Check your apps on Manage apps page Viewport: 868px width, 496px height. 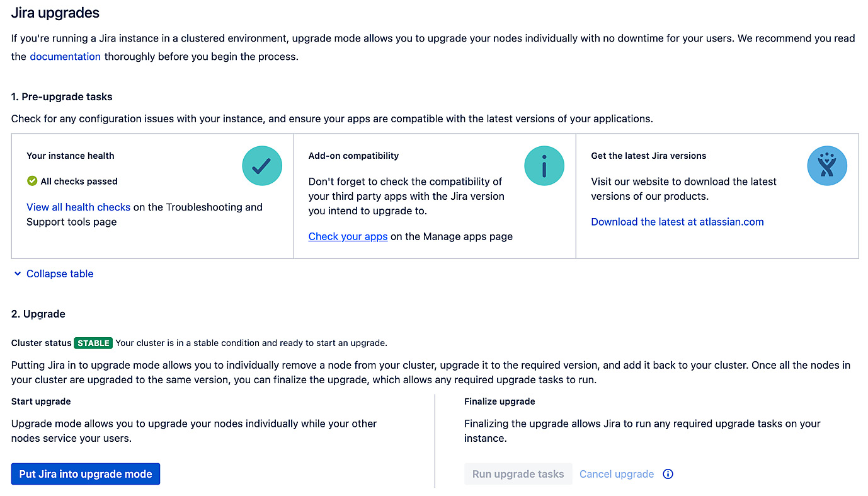click(x=348, y=236)
